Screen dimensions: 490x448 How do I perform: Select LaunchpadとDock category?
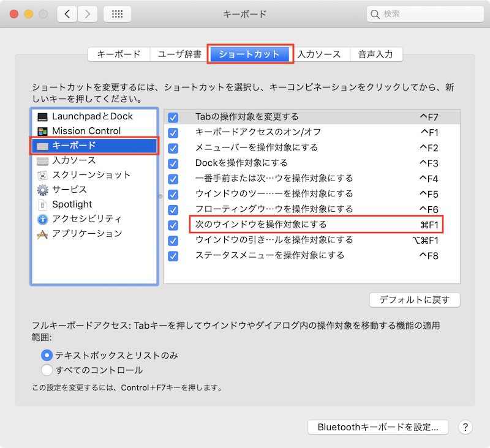[94, 116]
